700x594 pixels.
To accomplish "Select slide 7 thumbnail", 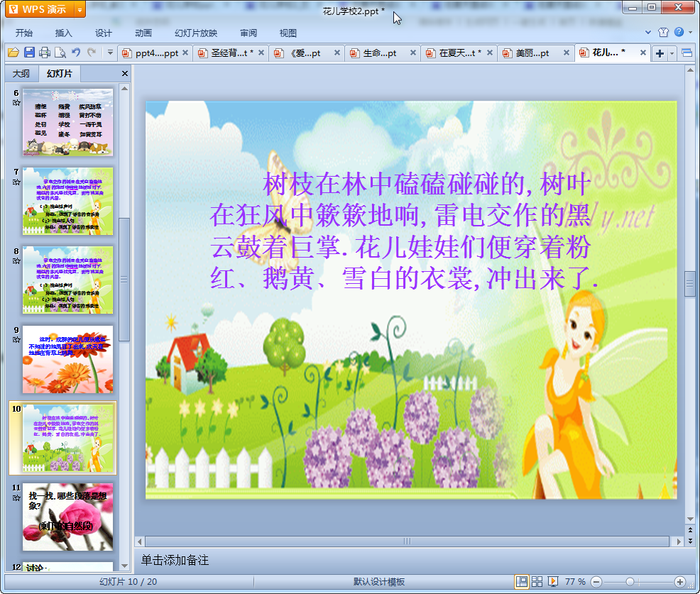I will tap(68, 202).
